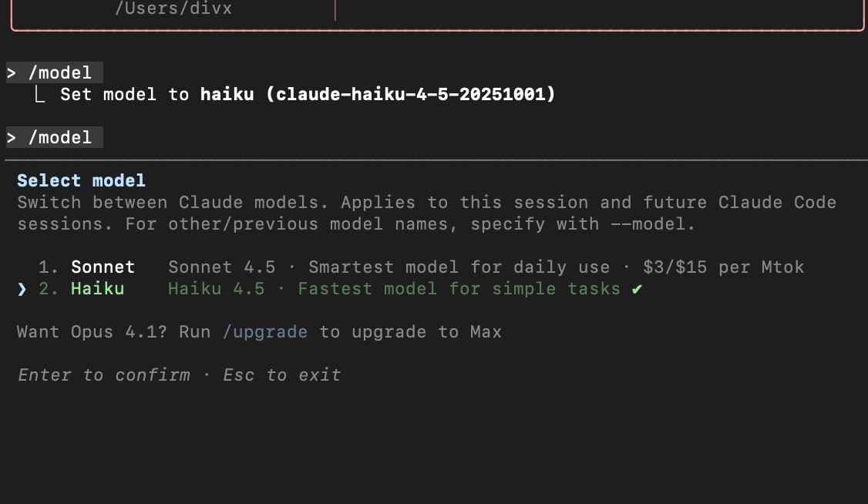Click the claude-haiku-4-5-20251001 model ID
868x504 pixels.
(415, 95)
